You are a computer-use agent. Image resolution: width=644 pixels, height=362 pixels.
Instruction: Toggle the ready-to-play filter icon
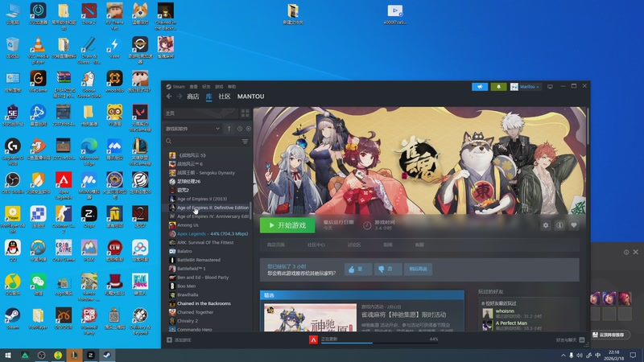pyautogui.click(x=248, y=129)
